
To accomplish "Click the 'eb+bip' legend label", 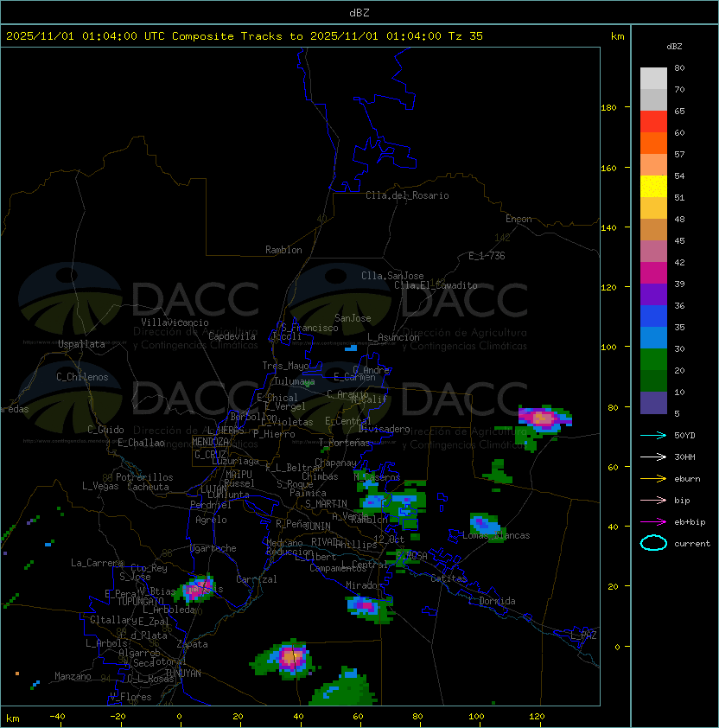I will coord(690,522).
